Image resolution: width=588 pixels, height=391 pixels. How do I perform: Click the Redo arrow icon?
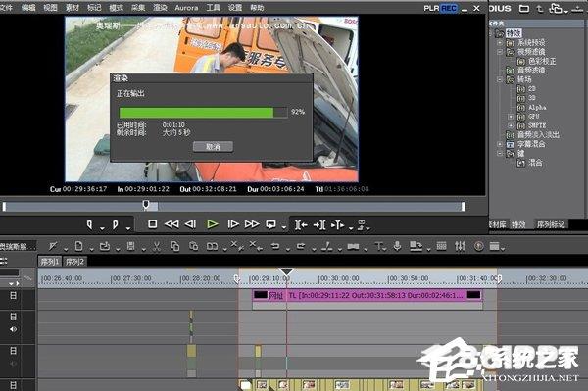click(301, 246)
